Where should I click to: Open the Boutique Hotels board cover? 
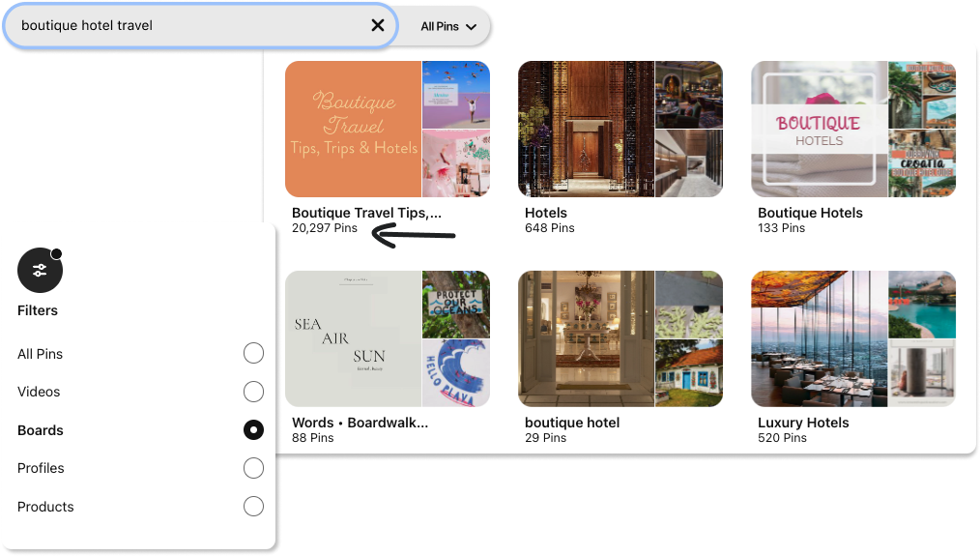coord(853,129)
